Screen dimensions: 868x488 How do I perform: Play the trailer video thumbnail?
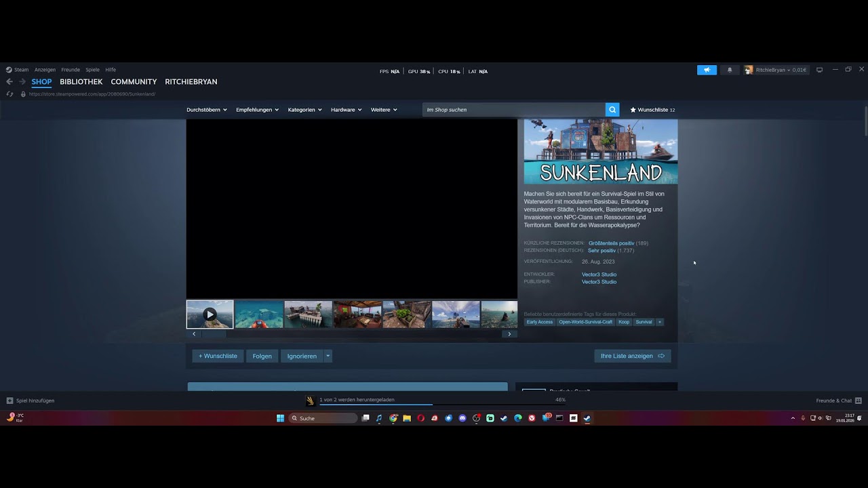[210, 314]
